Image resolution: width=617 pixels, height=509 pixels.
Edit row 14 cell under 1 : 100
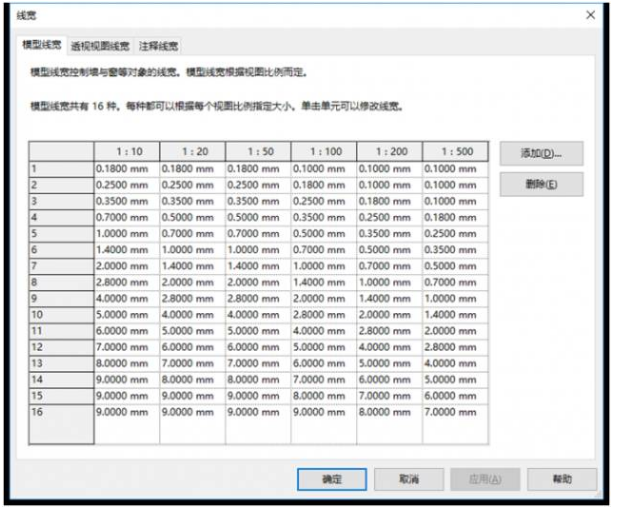[324, 380]
